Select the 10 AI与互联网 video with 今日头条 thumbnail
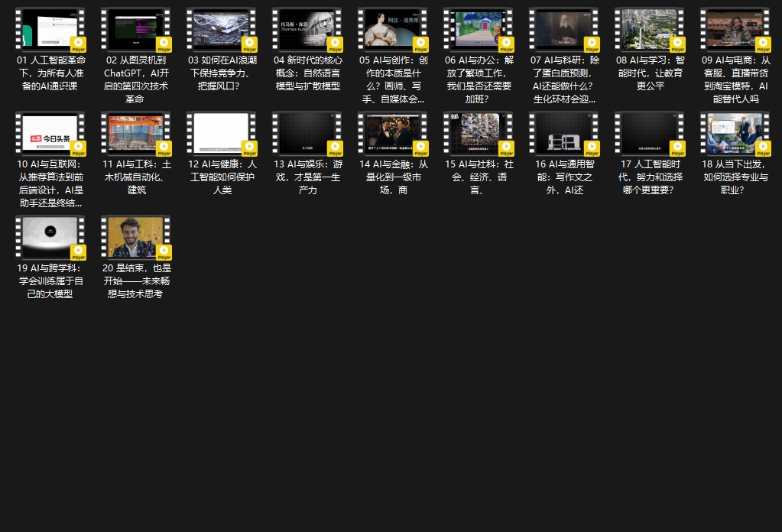The image size is (782, 532). pyautogui.click(x=50, y=134)
